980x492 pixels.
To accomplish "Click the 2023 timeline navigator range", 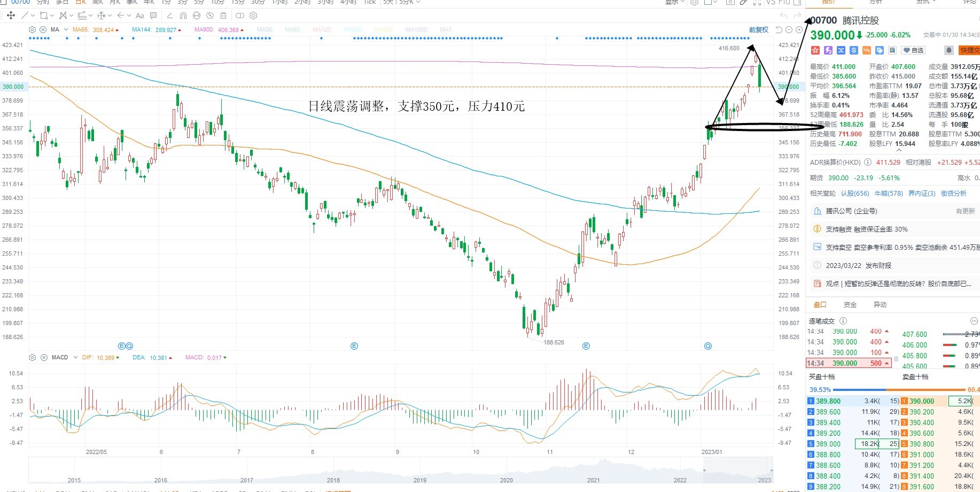I will point(737,471).
